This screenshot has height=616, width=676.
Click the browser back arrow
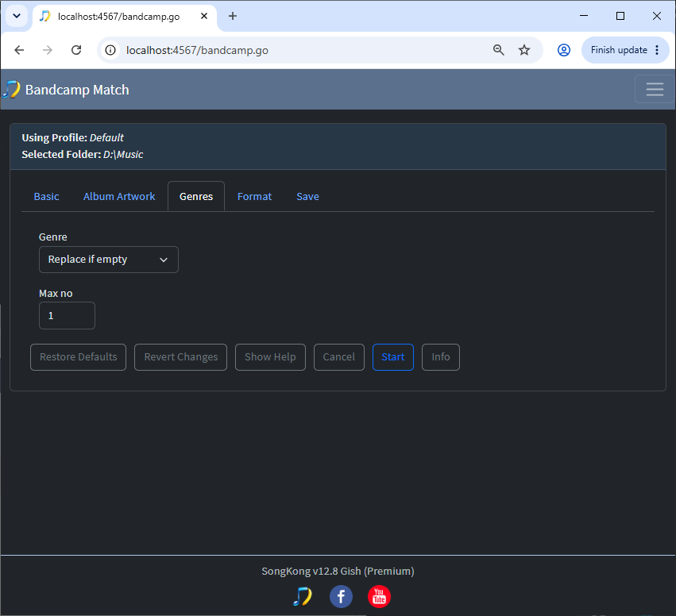click(x=19, y=50)
